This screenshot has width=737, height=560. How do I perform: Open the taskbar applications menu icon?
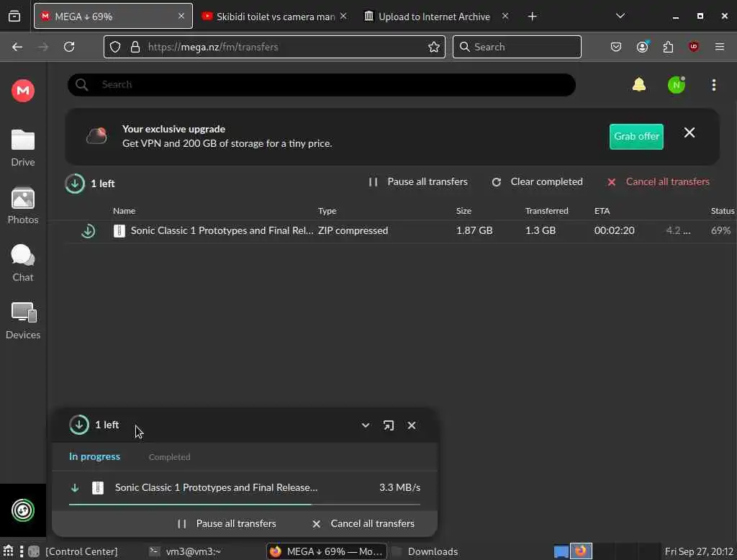[x=8, y=551]
